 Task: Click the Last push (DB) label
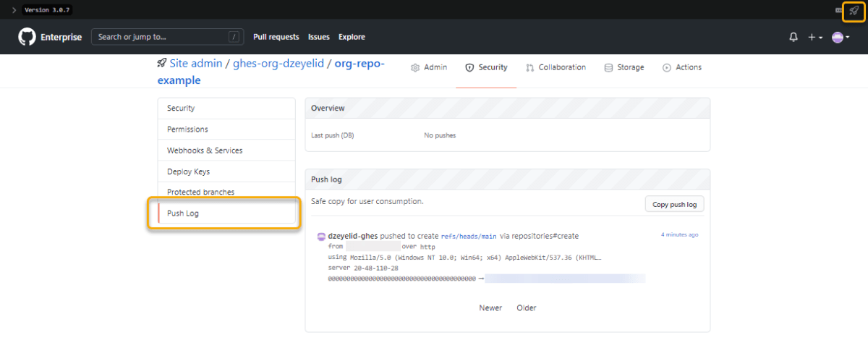333,135
